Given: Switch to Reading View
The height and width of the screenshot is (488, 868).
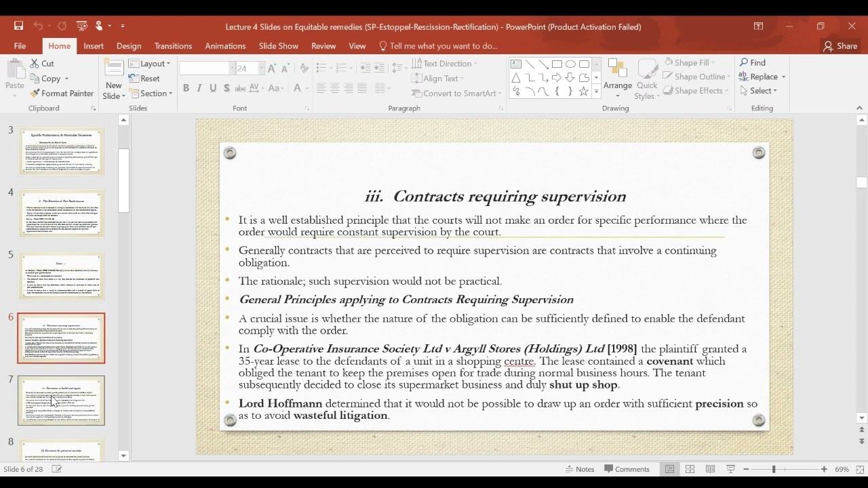Looking at the screenshot, I should 710,469.
